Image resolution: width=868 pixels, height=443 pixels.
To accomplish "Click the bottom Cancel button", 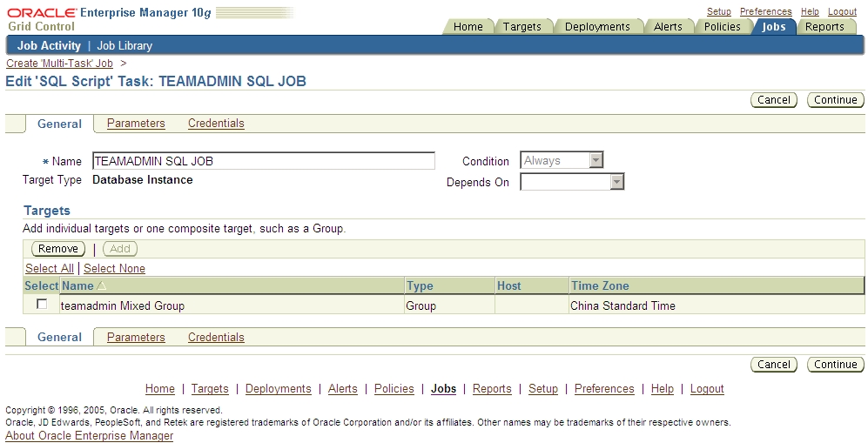I will tap(774, 365).
